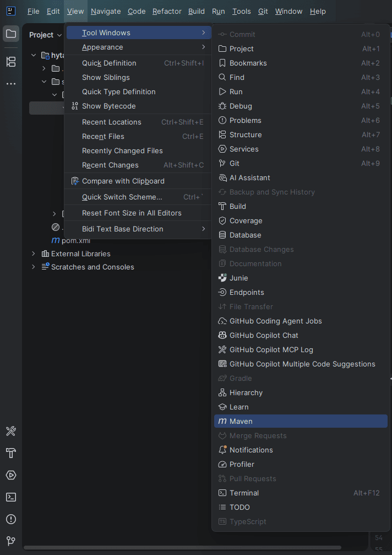Open the Appearance submenu arrow

point(204,47)
